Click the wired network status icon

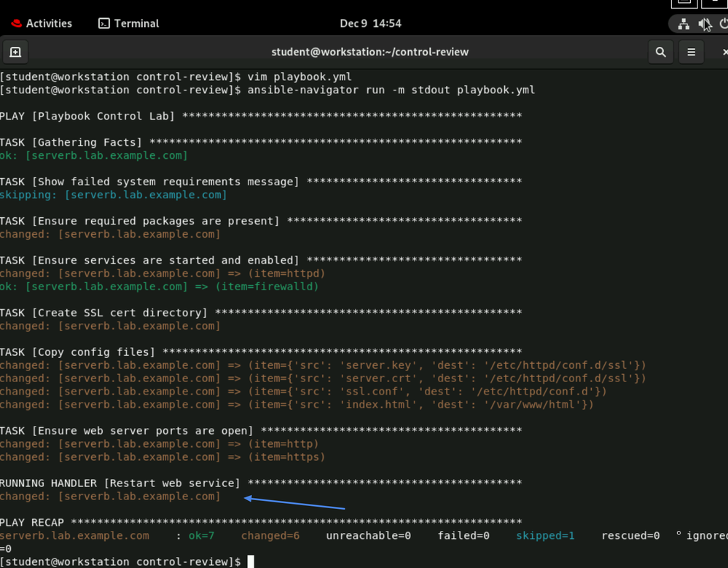click(684, 24)
